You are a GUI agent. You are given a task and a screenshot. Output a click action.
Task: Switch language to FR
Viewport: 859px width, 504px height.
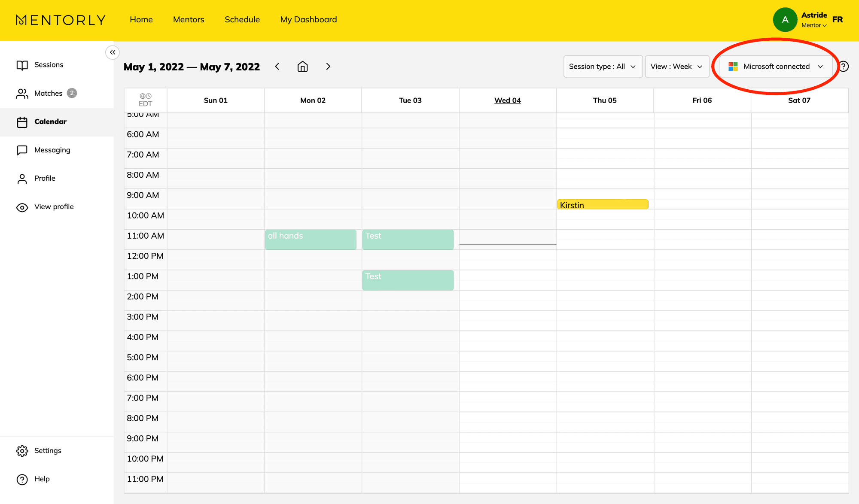838,20
